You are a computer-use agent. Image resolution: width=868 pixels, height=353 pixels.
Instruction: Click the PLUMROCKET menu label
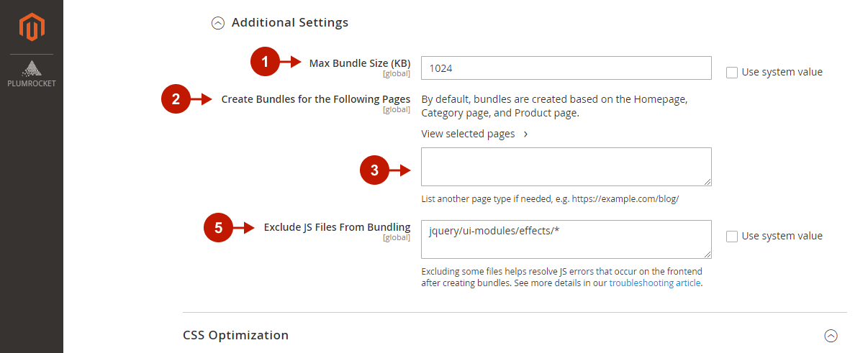pos(32,83)
